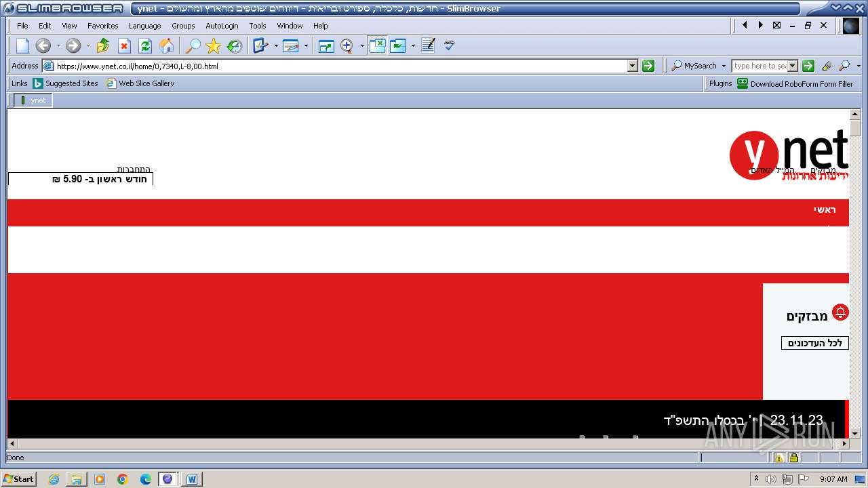868x488 pixels.
Task: Click the site filter window icon
Action: point(397,45)
